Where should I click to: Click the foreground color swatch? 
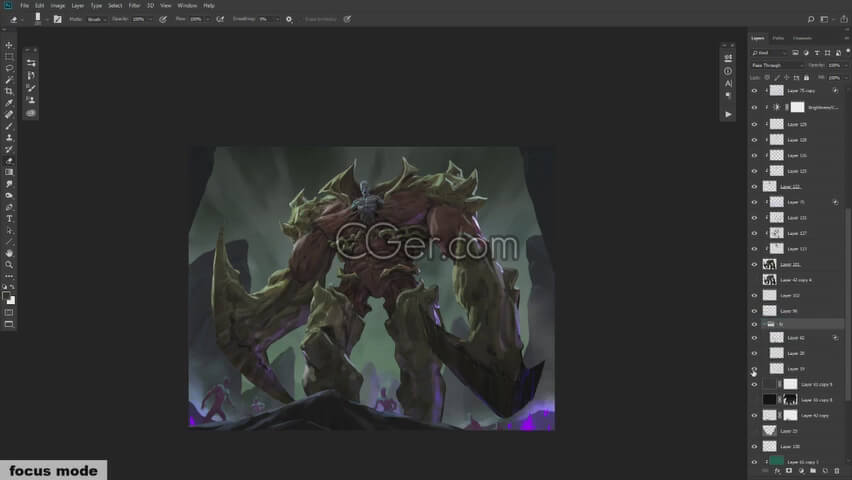point(6,296)
